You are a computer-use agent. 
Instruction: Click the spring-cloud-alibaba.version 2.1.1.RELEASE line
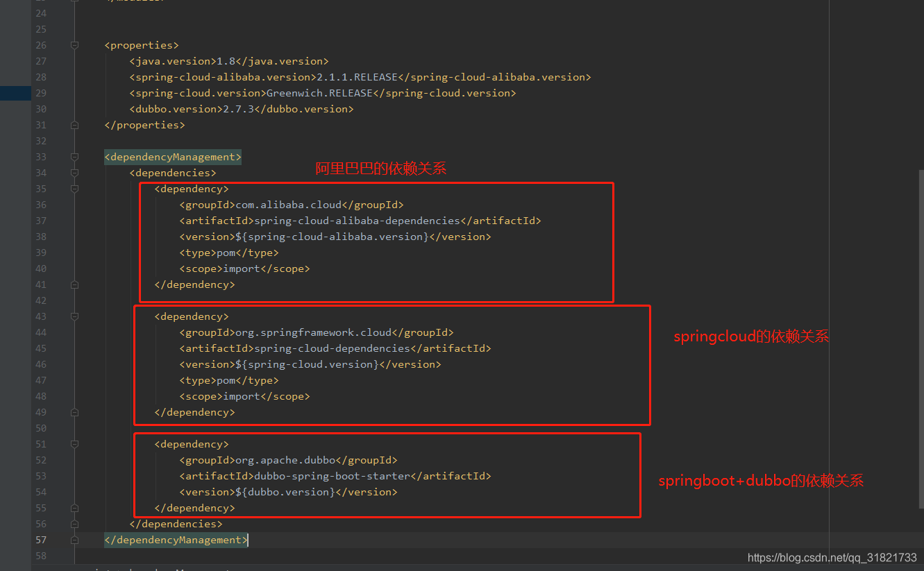pyautogui.click(x=360, y=77)
